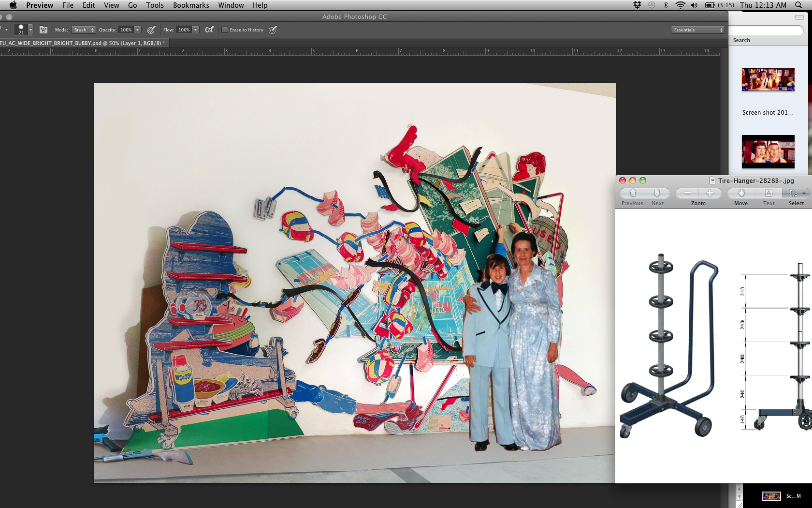Open the Tools menu in menu bar

coord(155,5)
